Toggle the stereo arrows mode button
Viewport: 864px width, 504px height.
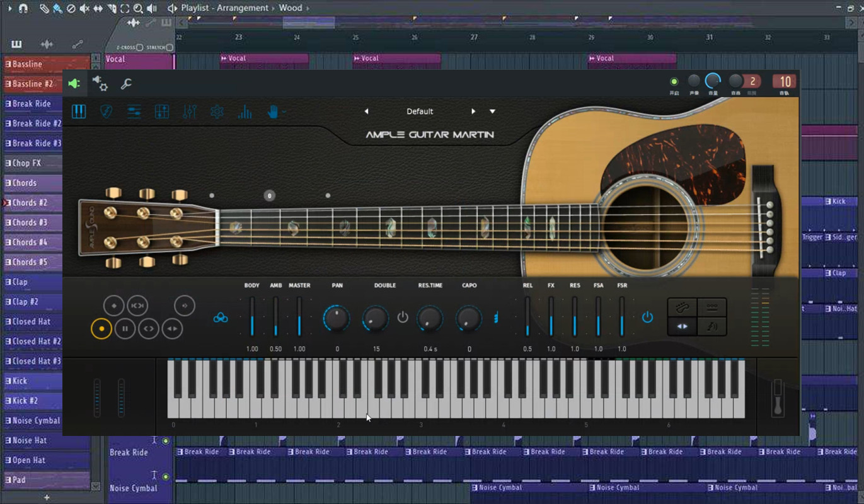683,326
